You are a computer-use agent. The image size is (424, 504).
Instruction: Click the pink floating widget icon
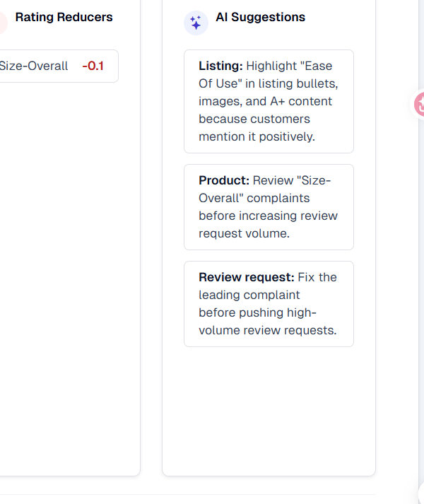point(419,104)
